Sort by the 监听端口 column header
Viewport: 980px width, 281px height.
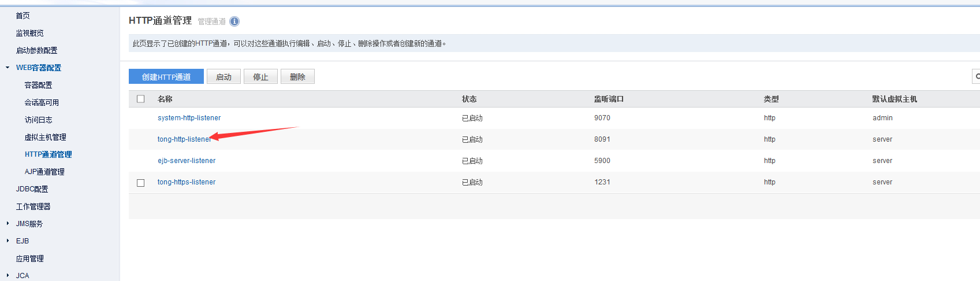click(x=609, y=99)
